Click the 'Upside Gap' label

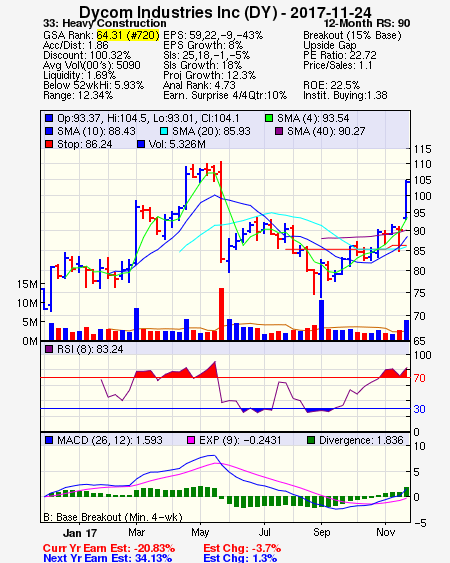(x=330, y=45)
